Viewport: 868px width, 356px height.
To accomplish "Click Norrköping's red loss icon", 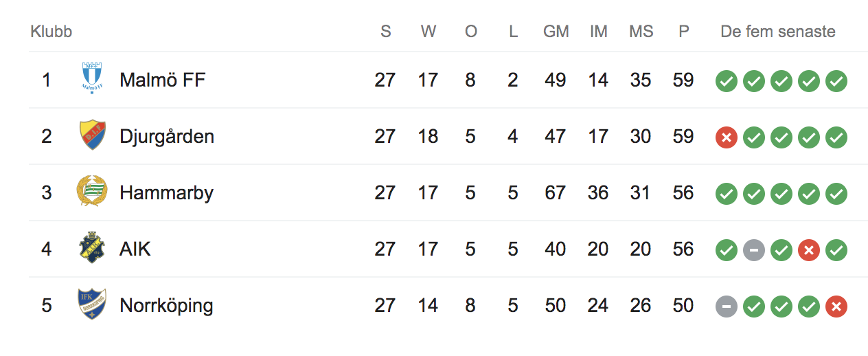I will [x=836, y=307].
